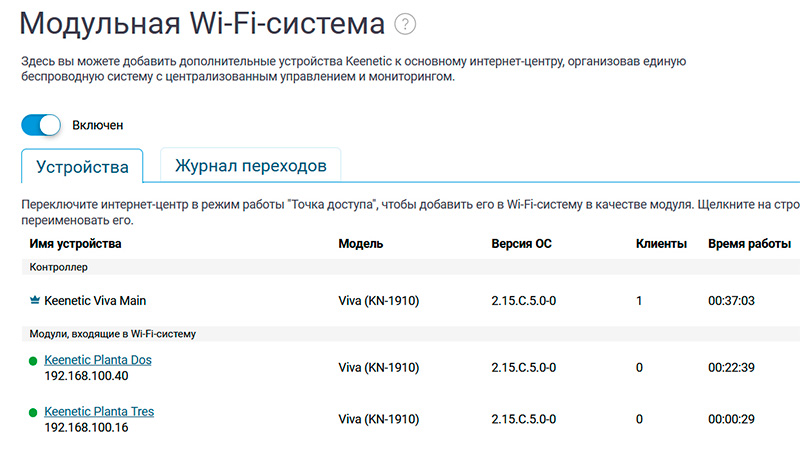
Task: Open the Keenetic Planta Dos link
Action: click(98, 360)
